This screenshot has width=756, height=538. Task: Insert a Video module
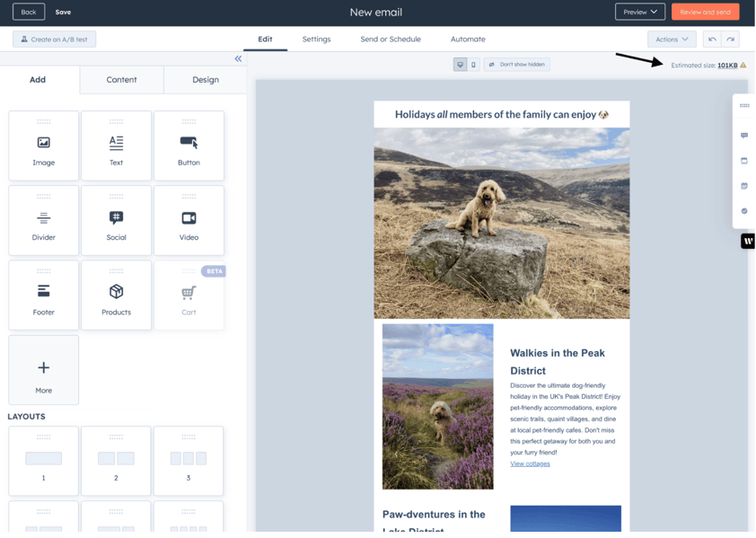point(189,221)
